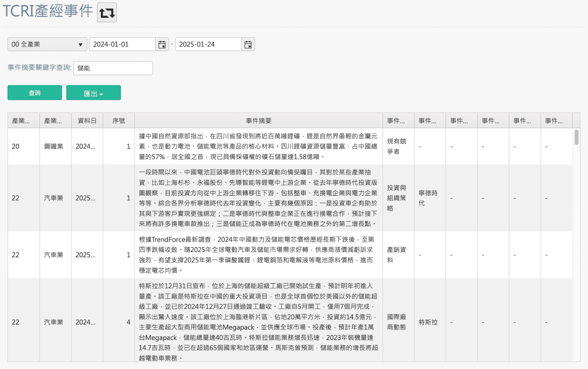The height and width of the screenshot is (369, 588).
Task: Click the end date field 2025-01-24
Action: coord(208,45)
